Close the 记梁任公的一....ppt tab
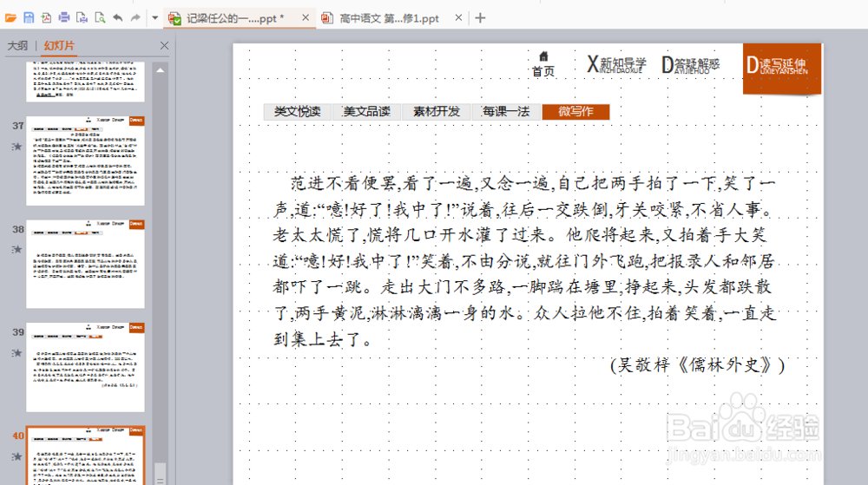 click(306, 17)
